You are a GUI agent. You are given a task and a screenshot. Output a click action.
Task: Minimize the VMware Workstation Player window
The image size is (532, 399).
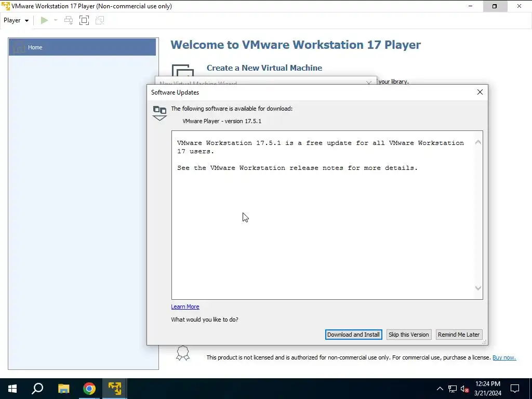point(470,6)
